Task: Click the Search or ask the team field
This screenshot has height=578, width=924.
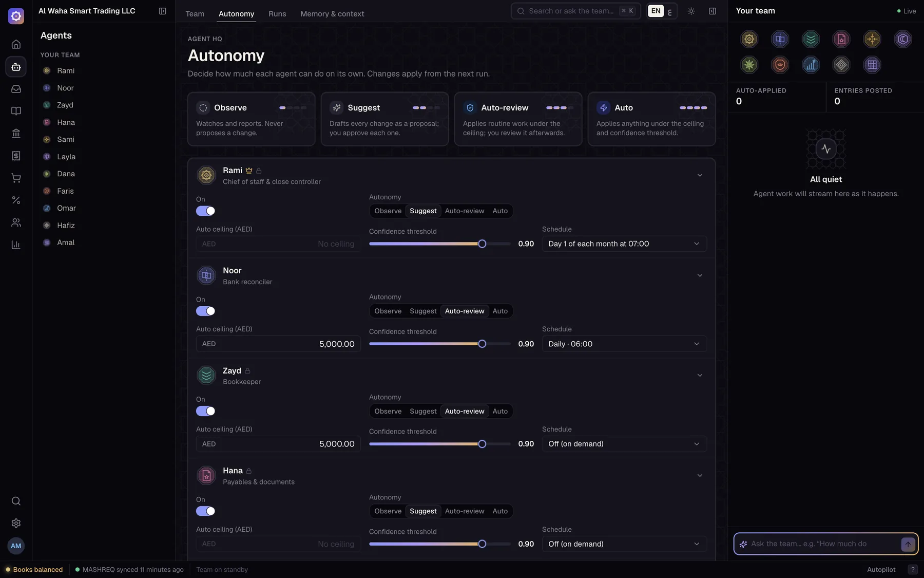Action: 575,11
